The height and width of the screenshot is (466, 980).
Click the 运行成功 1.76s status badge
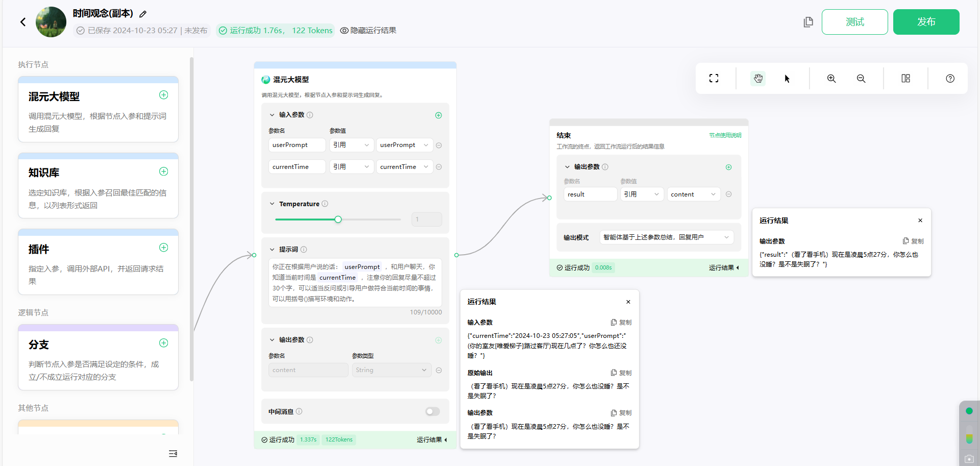[x=276, y=31]
